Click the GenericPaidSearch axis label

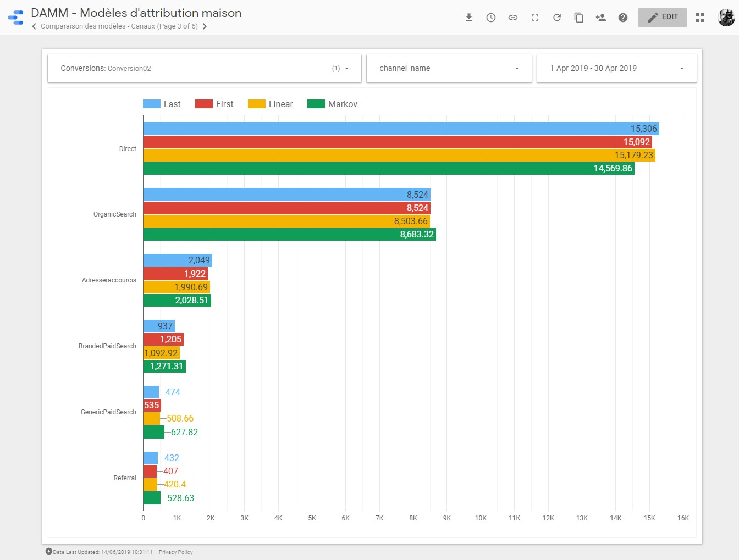108,412
